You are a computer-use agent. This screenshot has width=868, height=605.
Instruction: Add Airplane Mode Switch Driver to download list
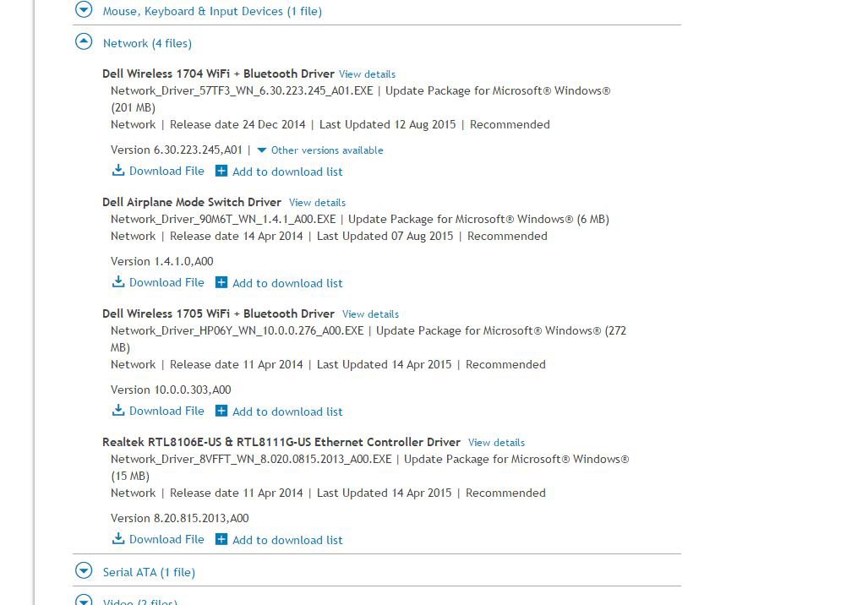click(x=287, y=283)
